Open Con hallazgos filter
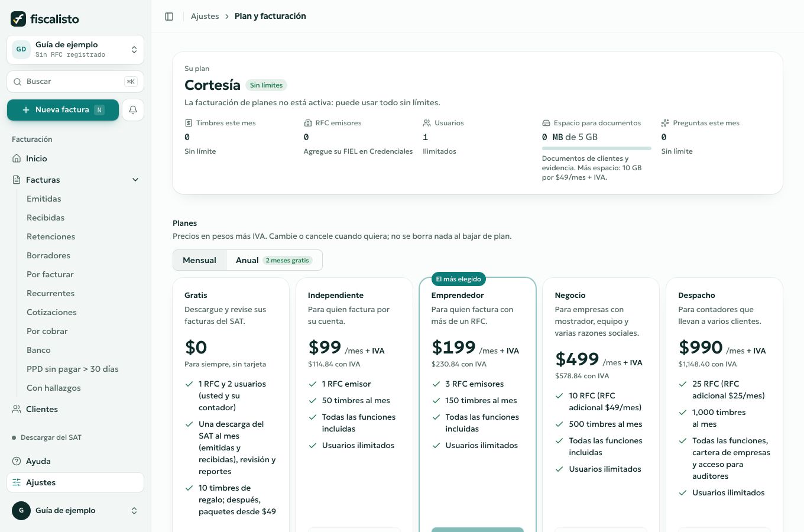 click(x=54, y=388)
